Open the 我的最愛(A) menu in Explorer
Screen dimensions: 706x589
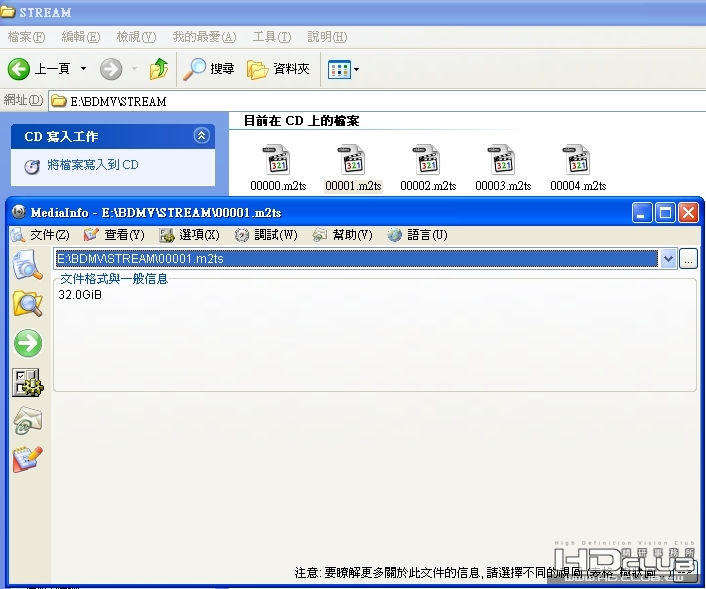pyautogui.click(x=204, y=37)
